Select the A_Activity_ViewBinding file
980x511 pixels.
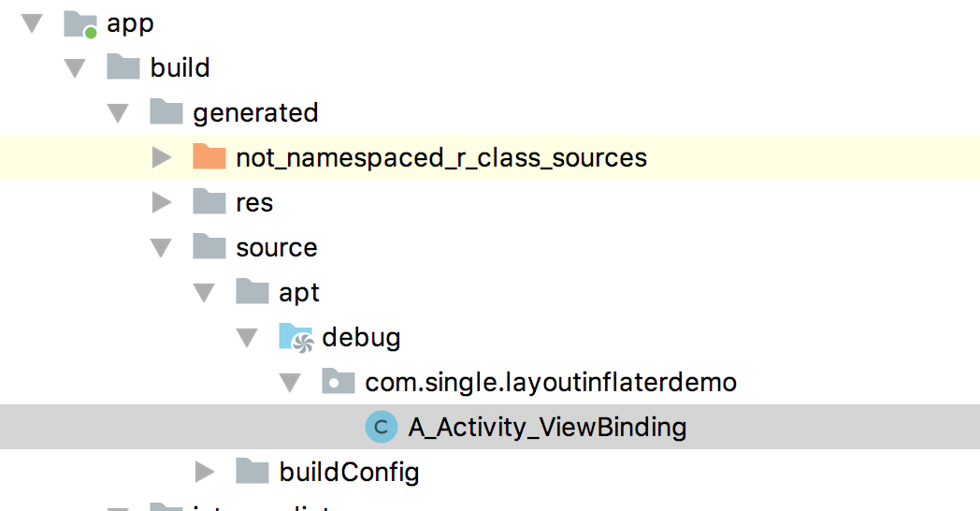pyautogui.click(x=547, y=428)
